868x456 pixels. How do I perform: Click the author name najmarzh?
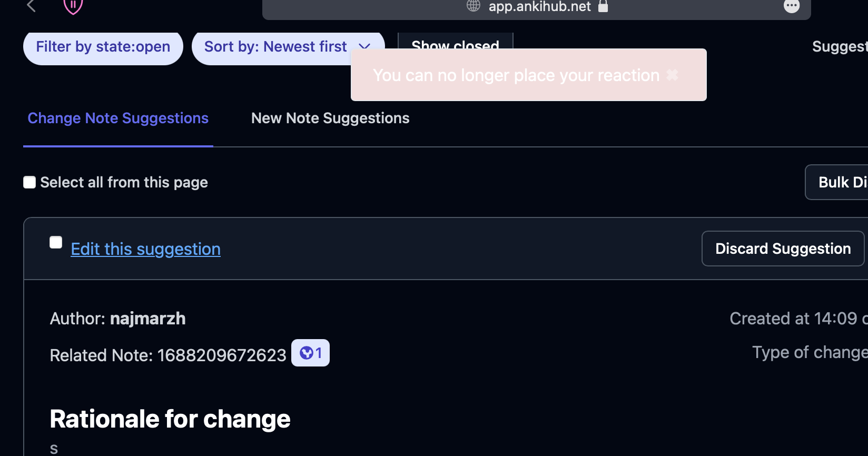point(147,319)
